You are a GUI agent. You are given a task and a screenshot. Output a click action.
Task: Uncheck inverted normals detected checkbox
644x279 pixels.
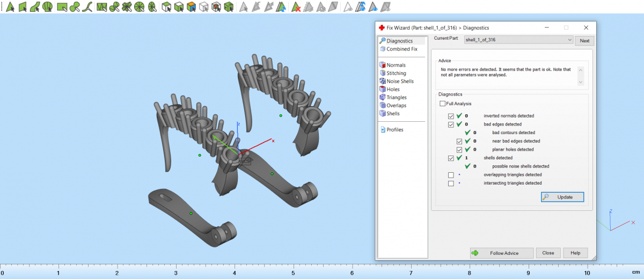pyautogui.click(x=451, y=116)
